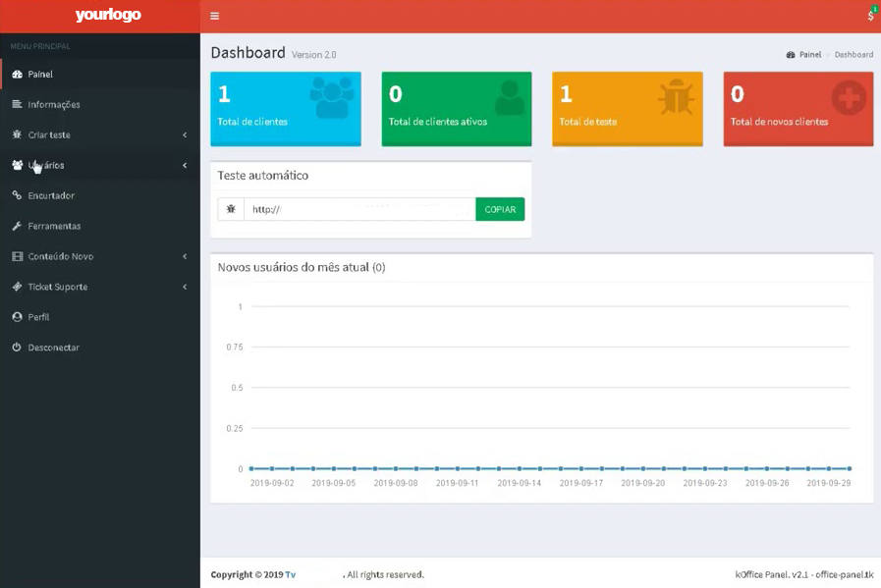Click the orange Total de teste card

tap(627, 108)
